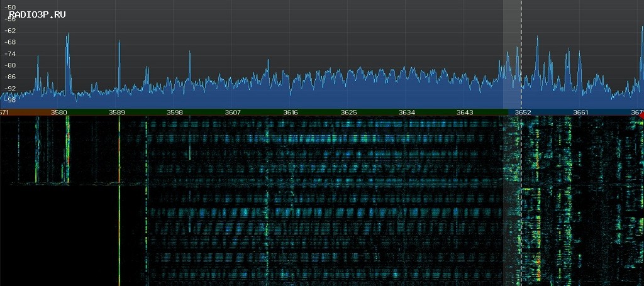The height and width of the screenshot is (286, 644).
Task: Select the 3625 frequency label
Action: click(x=349, y=113)
